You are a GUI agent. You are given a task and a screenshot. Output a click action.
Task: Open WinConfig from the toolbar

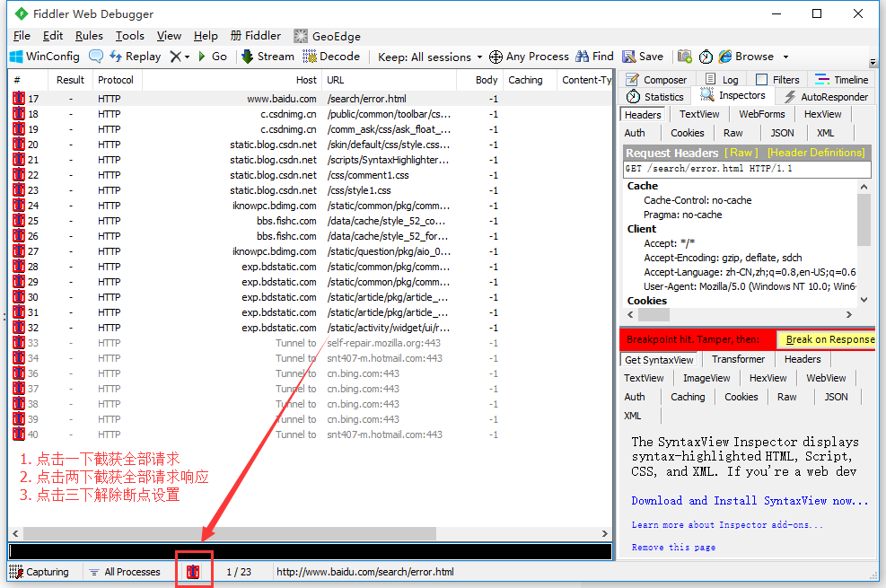pyautogui.click(x=45, y=57)
